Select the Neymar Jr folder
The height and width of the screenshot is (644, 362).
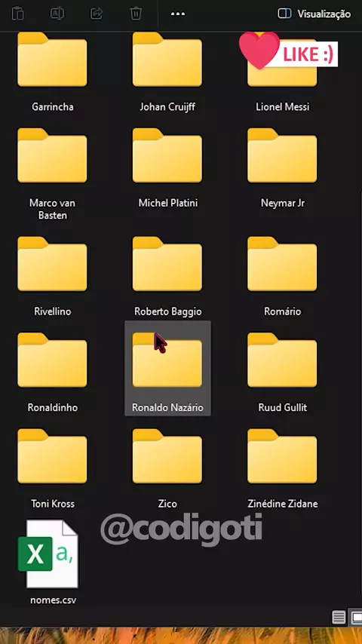tap(282, 168)
